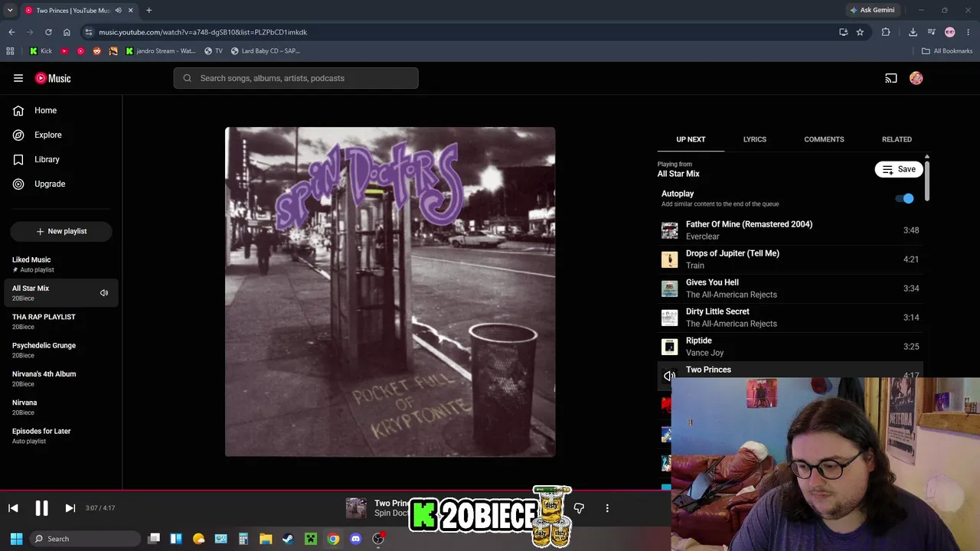Image resolution: width=980 pixels, height=551 pixels.
Task: Click the Ask Gemini button
Action: (x=872, y=10)
